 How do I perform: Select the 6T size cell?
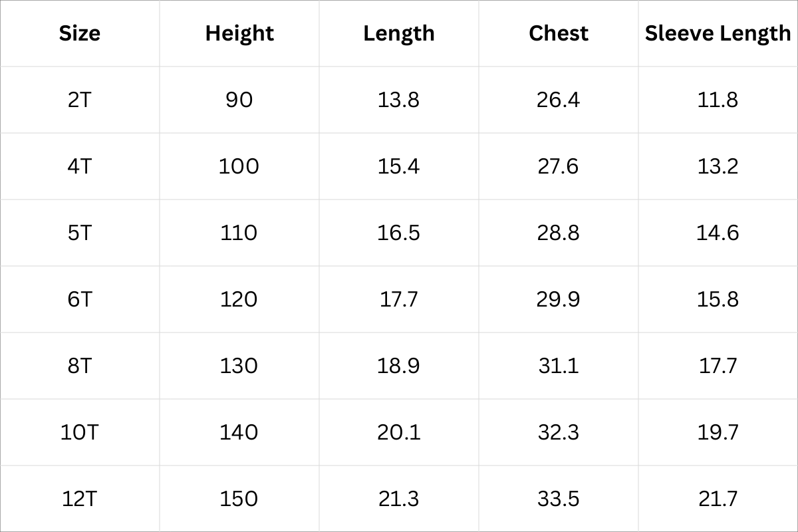click(x=80, y=299)
